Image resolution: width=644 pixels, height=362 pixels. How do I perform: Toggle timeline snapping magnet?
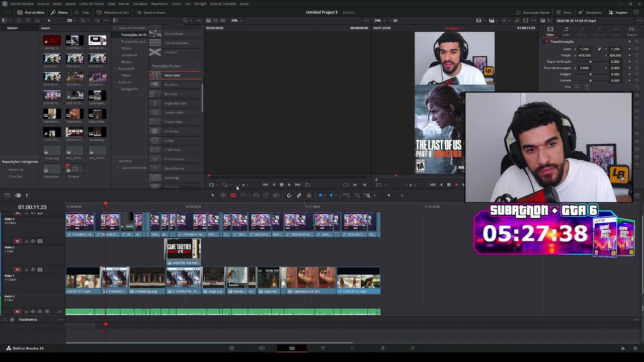[289, 195]
